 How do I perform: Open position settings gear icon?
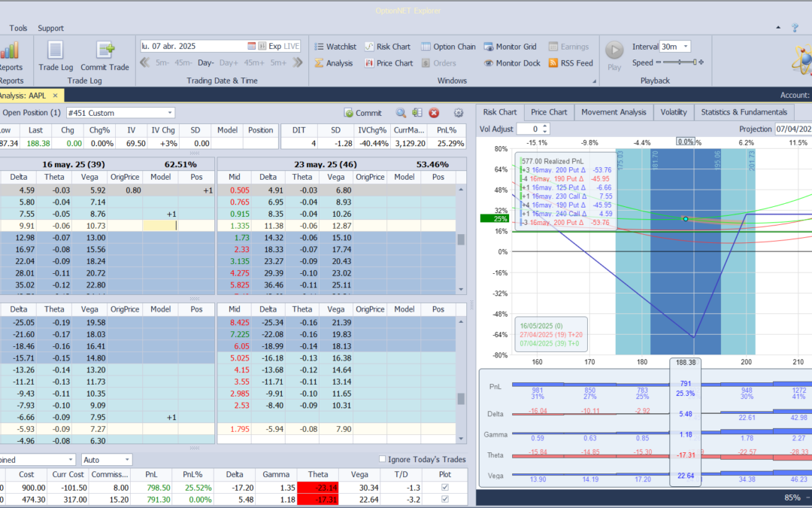[459, 112]
